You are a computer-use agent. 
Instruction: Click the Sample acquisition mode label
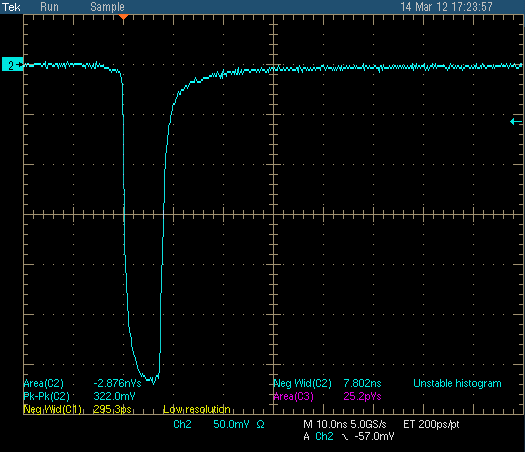tap(107, 7)
